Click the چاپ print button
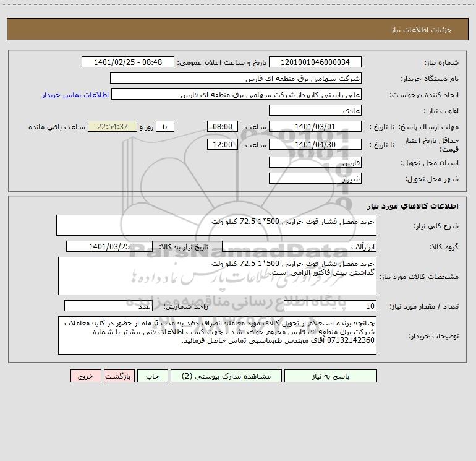Image resolution: width=476 pixels, height=461 pixels. click(153, 376)
